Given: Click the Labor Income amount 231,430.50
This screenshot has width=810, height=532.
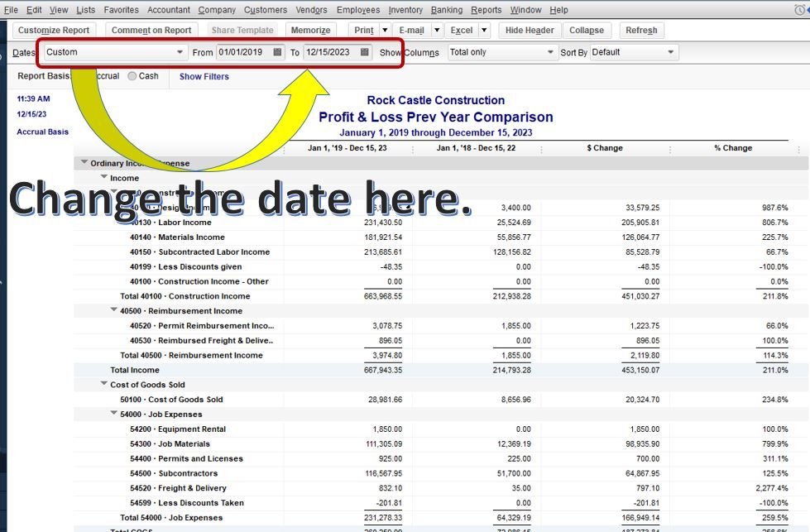Looking at the screenshot, I should 383,223.
